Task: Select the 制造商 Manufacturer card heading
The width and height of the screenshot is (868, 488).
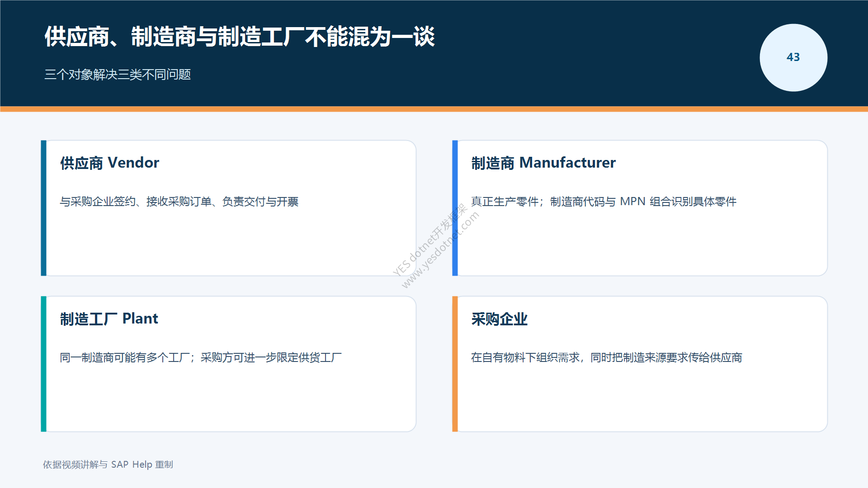Action: pyautogui.click(x=543, y=163)
